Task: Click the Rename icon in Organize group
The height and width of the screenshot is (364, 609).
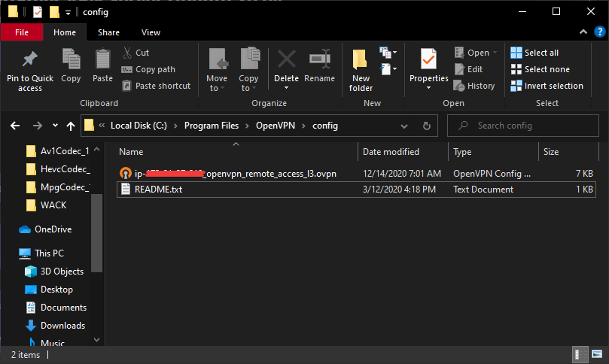Action: (x=320, y=60)
